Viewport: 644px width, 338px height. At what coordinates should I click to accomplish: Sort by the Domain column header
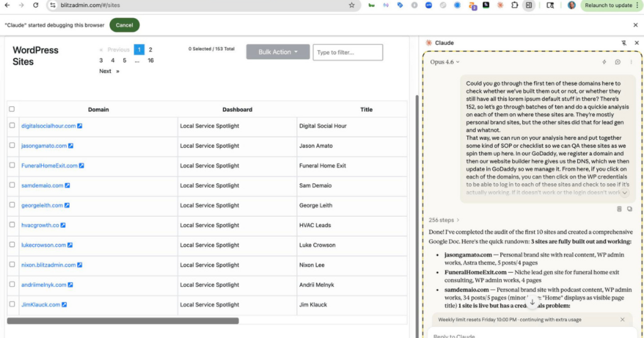(99, 109)
